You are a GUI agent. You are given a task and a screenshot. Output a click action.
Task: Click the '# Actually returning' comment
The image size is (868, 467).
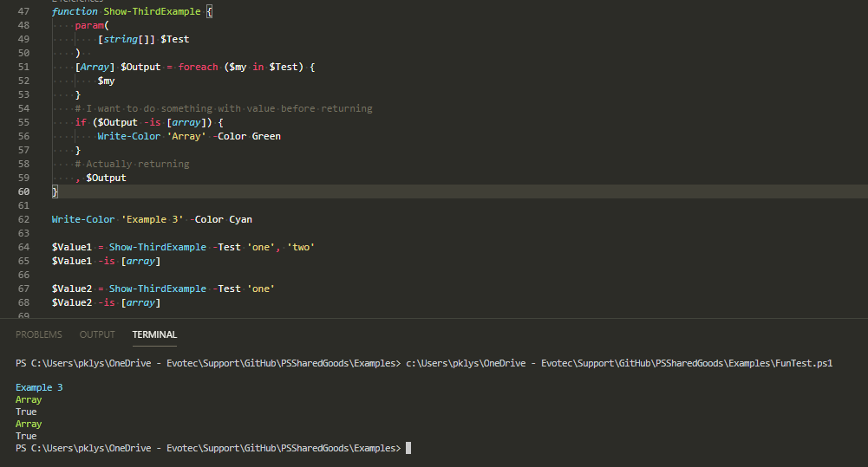tap(132, 164)
